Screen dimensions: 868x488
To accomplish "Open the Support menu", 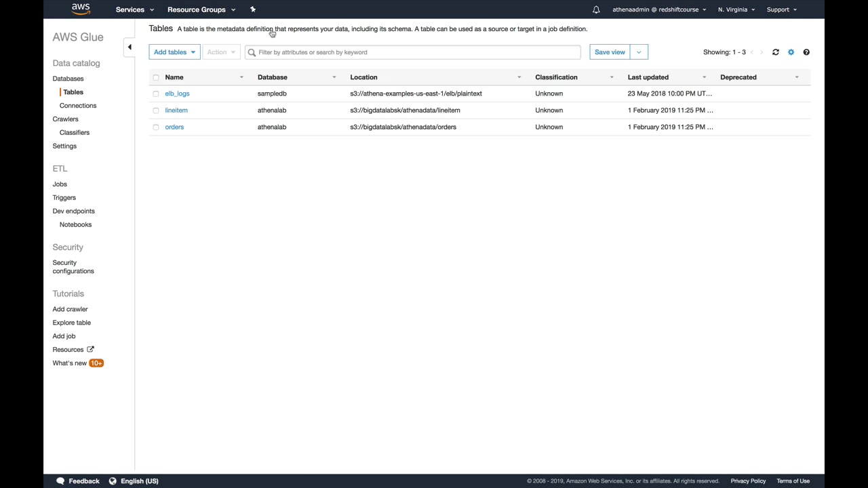I will click(x=782, y=9).
